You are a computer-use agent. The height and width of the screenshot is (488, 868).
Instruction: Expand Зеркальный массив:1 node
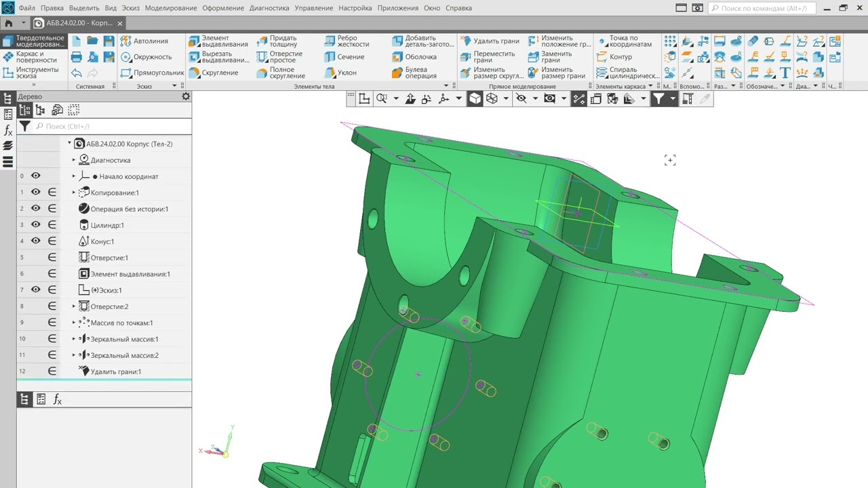(74, 339)
